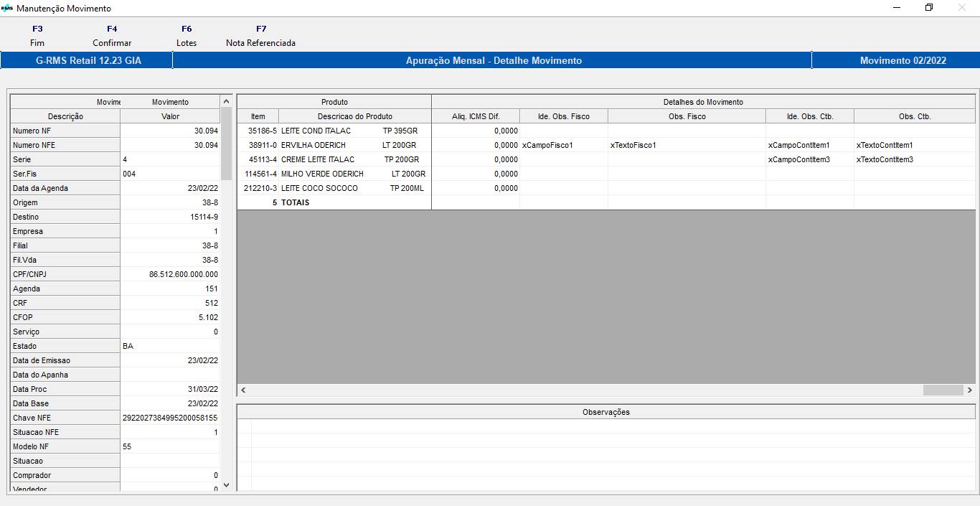Click the Serie value field showing 4

tap(170, 159)
